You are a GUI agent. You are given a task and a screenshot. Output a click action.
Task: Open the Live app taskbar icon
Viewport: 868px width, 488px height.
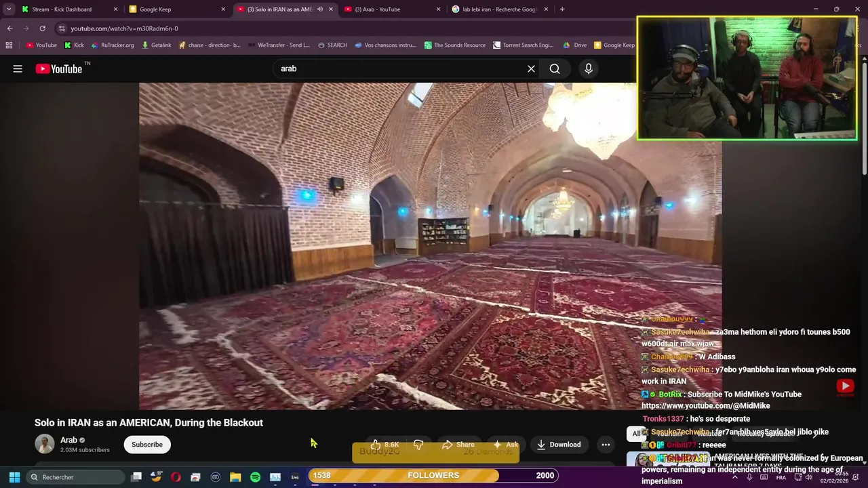pos(295,477)
